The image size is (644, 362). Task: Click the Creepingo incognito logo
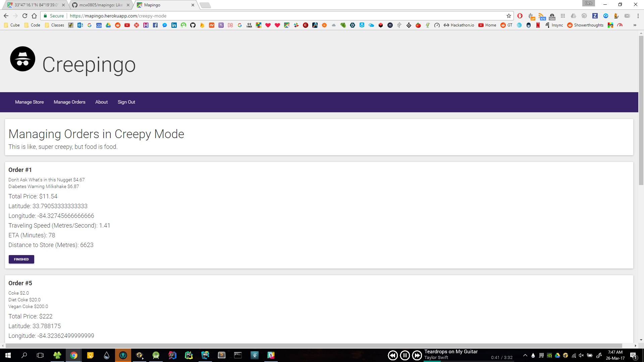[22, 59]
